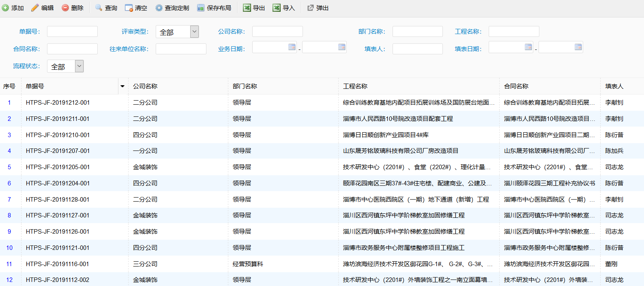Select row HTPS-JF-20191205-001
The width and height of the screenshot is (644, 286).
pyautogui.click(x=322, y=167)
